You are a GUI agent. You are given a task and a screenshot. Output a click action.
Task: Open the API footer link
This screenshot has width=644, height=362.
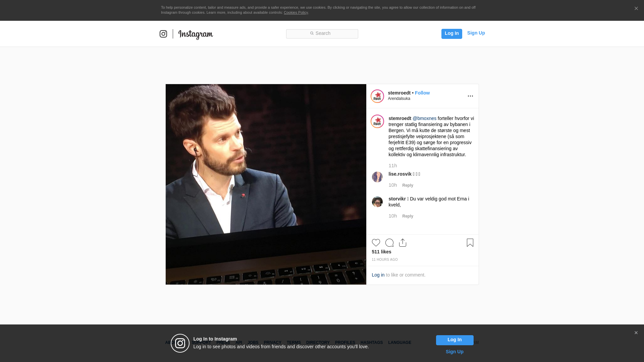click(x=239, y=343)
